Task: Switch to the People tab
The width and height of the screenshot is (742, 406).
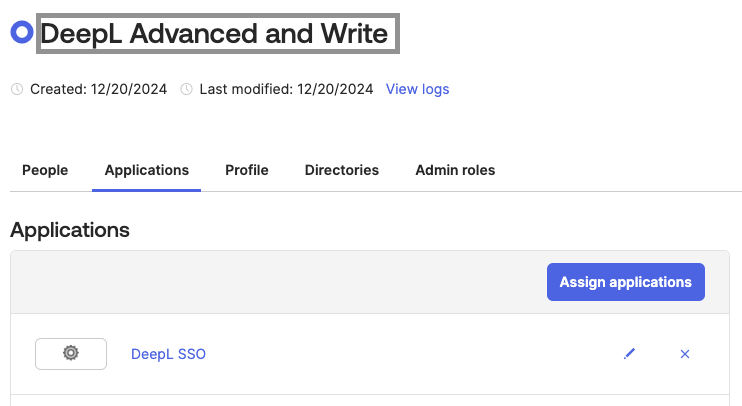Action: [45, 170]
